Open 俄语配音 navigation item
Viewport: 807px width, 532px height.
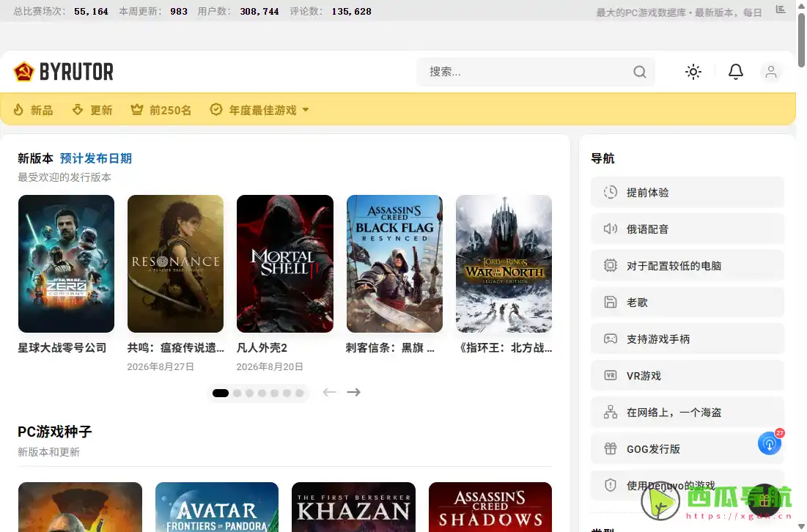coord(687,229)
